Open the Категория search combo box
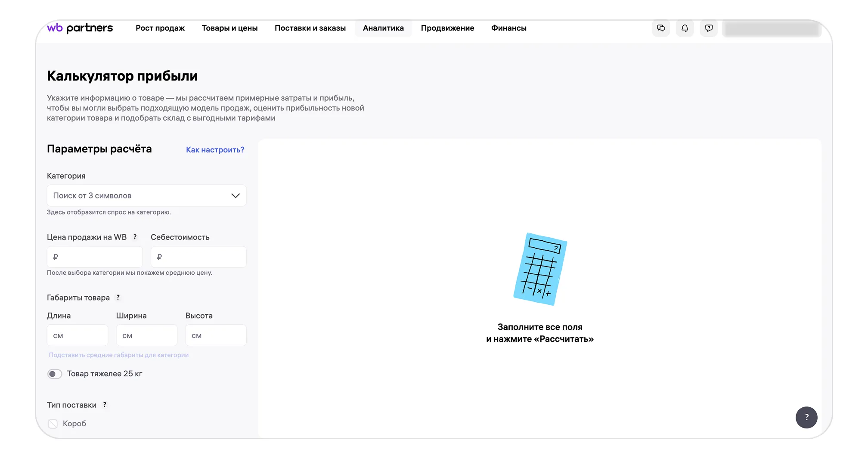This screenshot has width=868, height=456. coord(138,195)
